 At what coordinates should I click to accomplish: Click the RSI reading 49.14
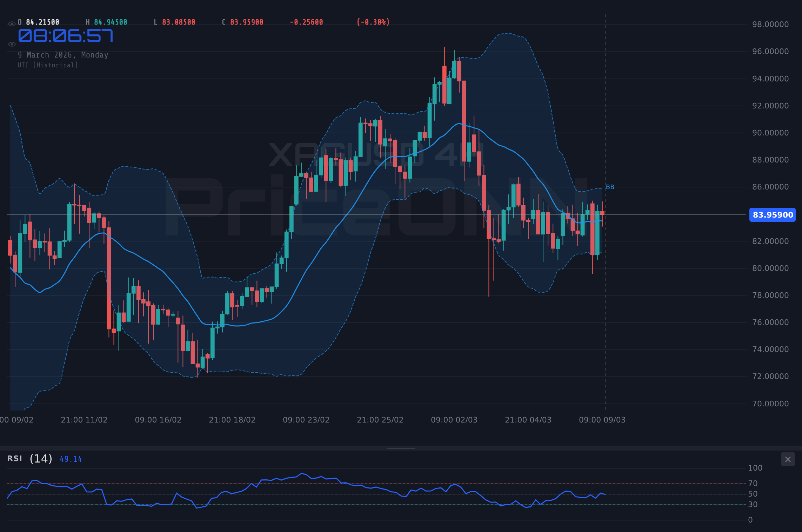(71, 459)
